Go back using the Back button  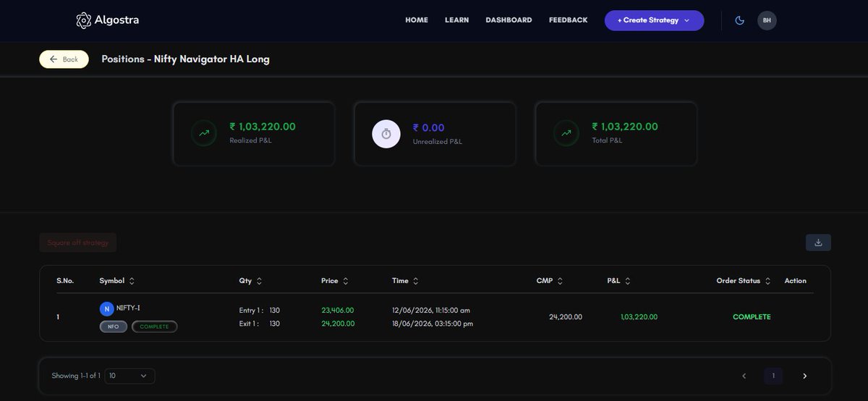[x=64, y=59]
